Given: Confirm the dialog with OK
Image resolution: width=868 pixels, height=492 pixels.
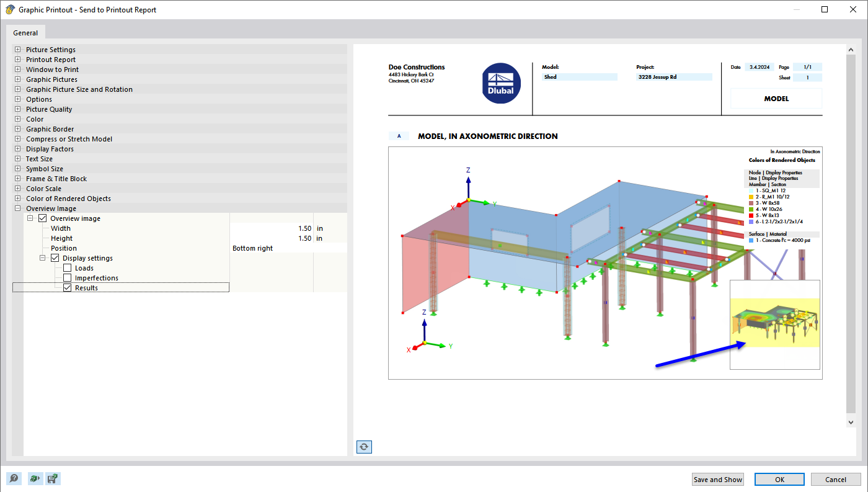Looking at the screenshot, I should point(779,479).
